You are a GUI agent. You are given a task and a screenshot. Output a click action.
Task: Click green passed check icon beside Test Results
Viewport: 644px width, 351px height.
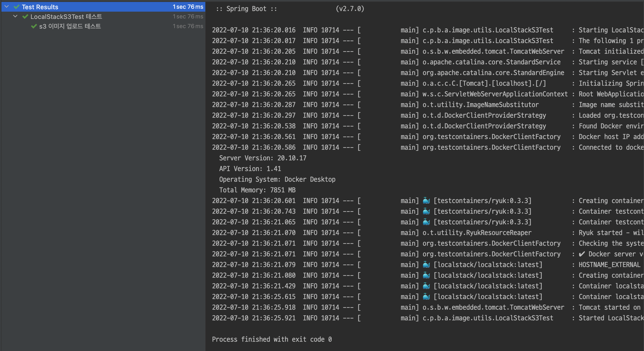click(x=17, y=7)
